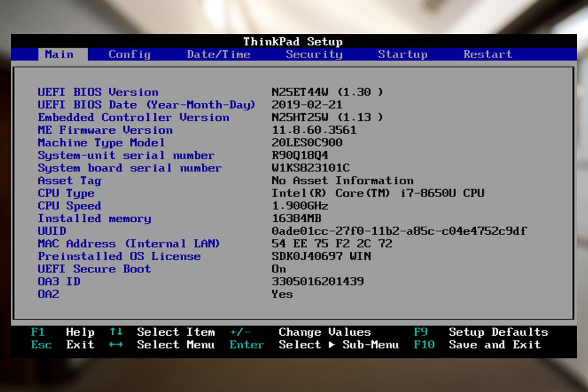
Task: Select MAC Address (Internal LAN) label
Action: coord(129,244)
